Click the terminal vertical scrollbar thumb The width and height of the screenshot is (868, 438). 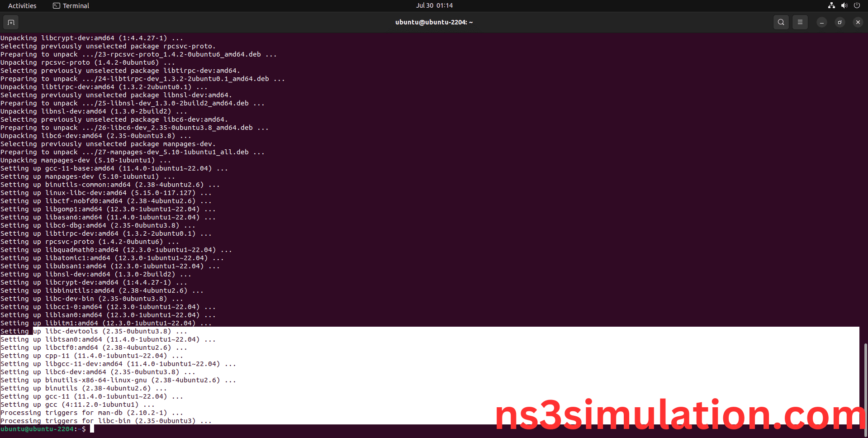click(865, 385)
